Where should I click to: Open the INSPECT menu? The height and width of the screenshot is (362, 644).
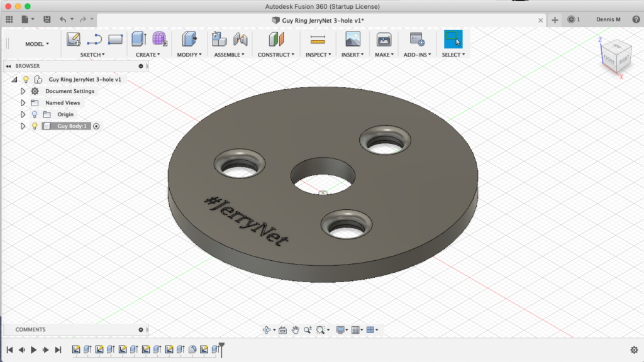pos(318,55)
